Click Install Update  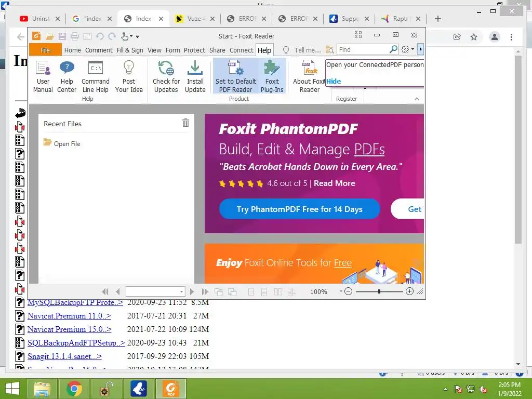click(195, 76)
